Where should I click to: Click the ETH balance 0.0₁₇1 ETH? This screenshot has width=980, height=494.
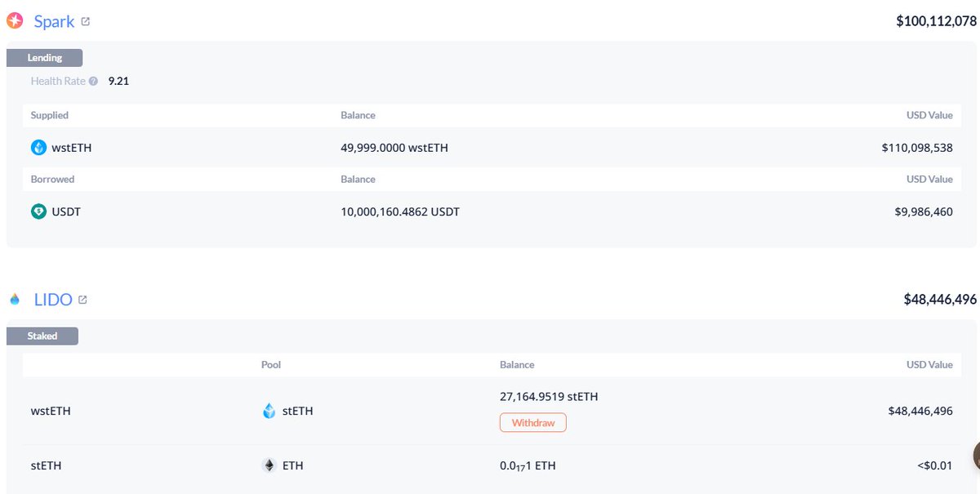[528, 466]
